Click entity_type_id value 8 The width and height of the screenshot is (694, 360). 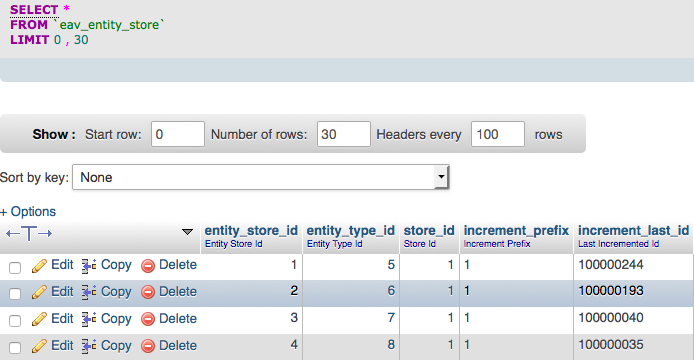(x=391, y=345)
